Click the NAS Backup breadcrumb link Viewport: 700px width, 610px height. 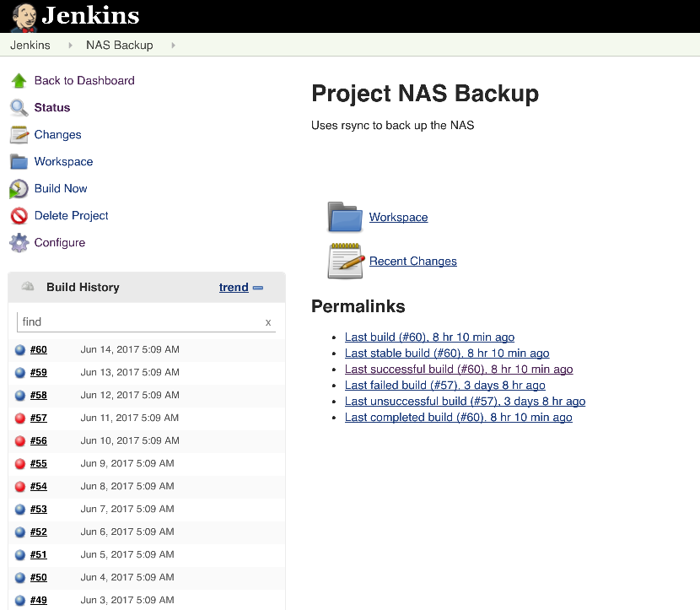(120, 45)
